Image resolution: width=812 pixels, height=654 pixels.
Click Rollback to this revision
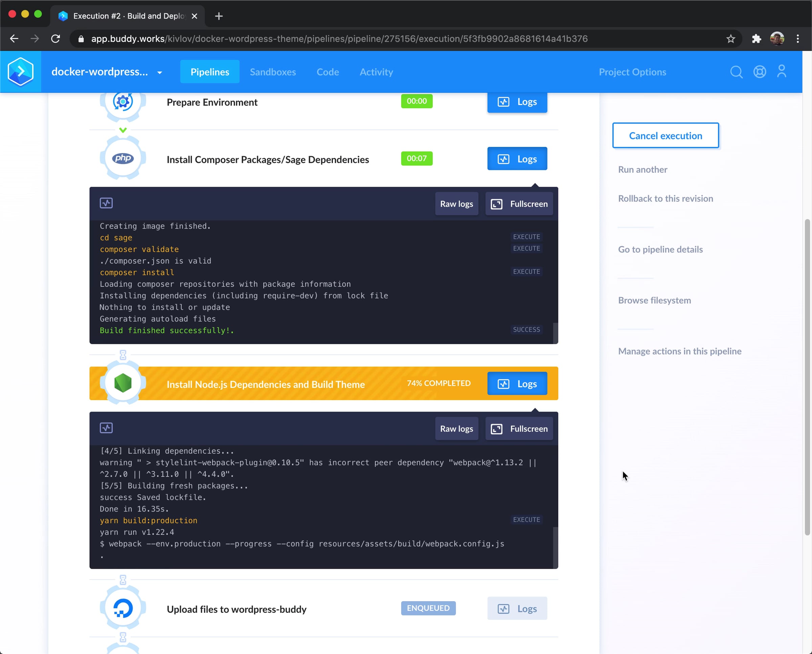pyautogui.click(x=666, y=198)
